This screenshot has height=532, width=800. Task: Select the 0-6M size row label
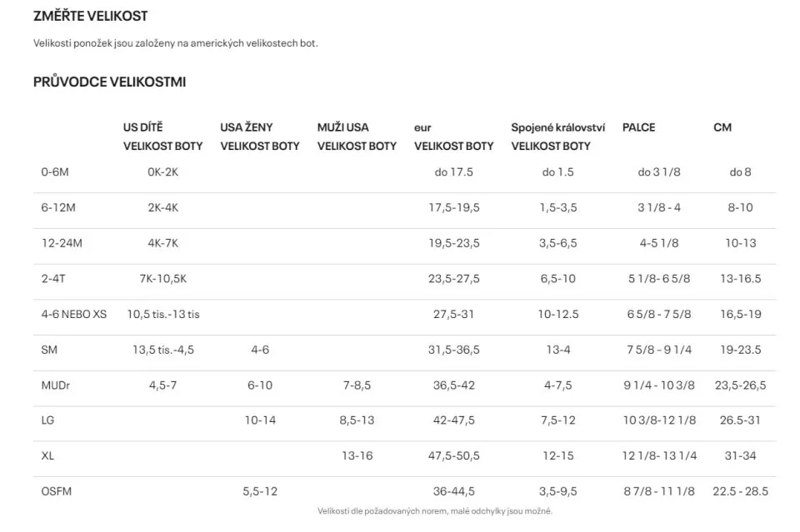tap(55, 172)
